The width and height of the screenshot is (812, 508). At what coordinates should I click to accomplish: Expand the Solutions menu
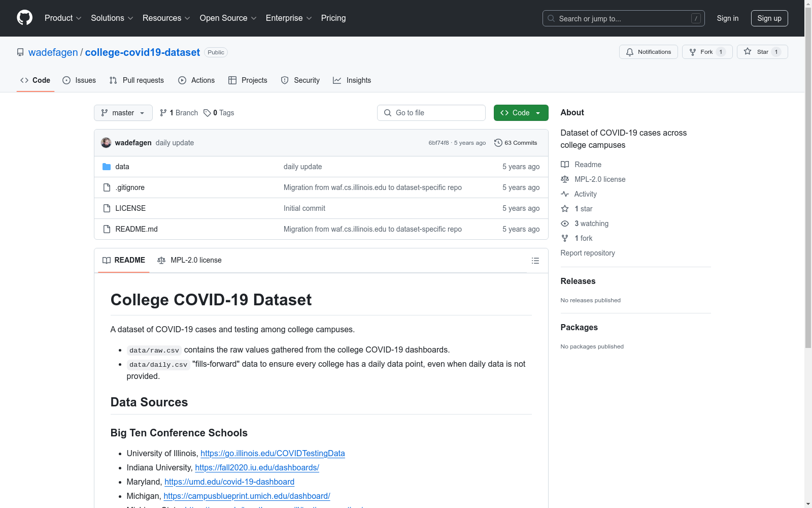coord(112,18)
